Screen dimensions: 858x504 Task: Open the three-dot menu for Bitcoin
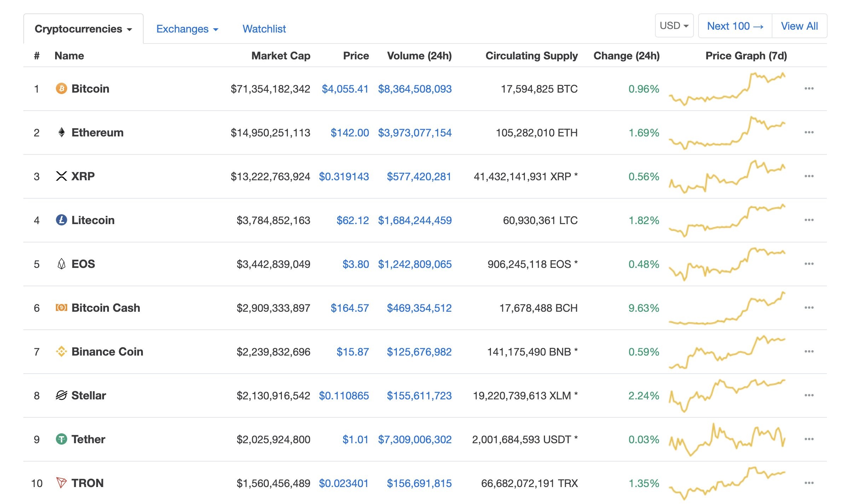coord(809,88)
